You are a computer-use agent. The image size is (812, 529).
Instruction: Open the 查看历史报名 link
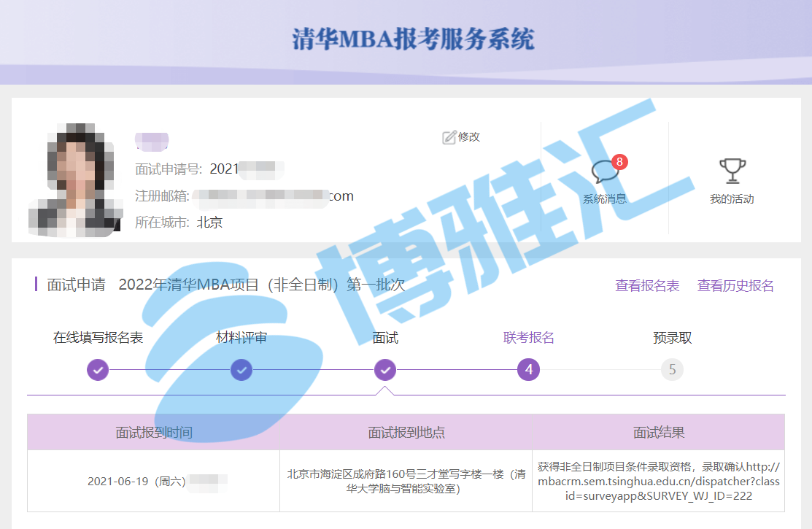[x=735, y=286]
